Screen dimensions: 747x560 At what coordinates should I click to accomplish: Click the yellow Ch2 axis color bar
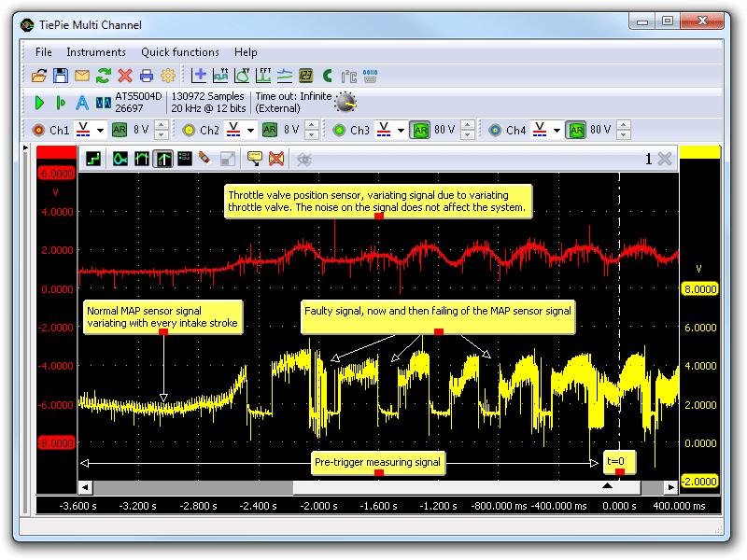[x=699, y=152]
